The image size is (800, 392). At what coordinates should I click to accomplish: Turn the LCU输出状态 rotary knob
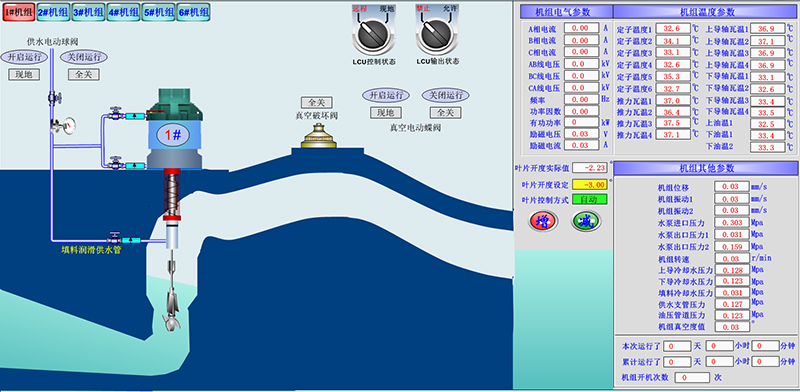point(435,35)
